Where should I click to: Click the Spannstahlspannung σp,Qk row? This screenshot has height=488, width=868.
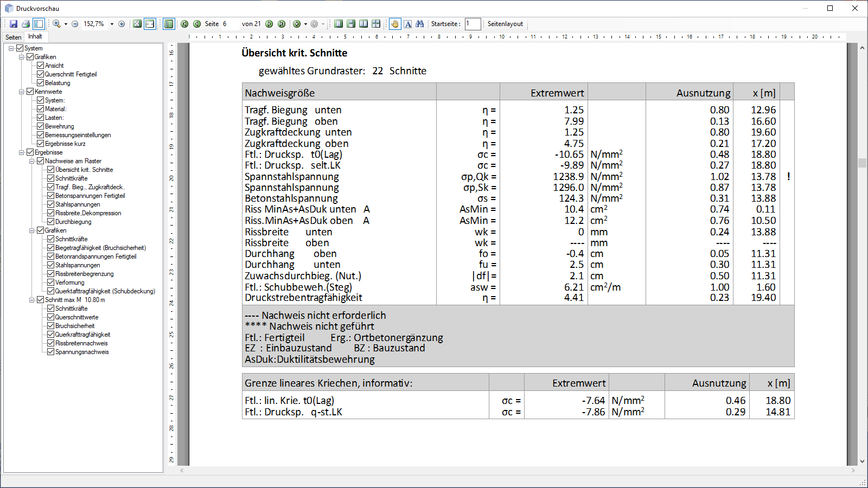pos(518,177)
